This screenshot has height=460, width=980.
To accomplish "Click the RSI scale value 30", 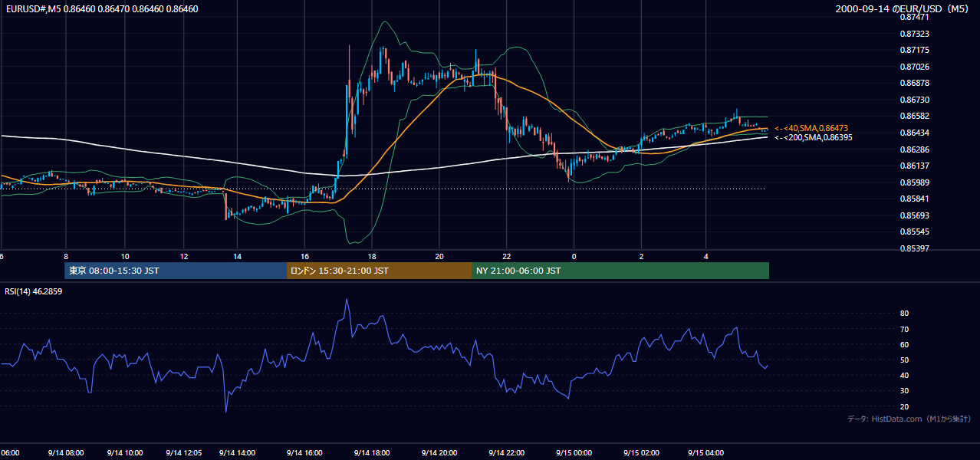I will [905, 390].
